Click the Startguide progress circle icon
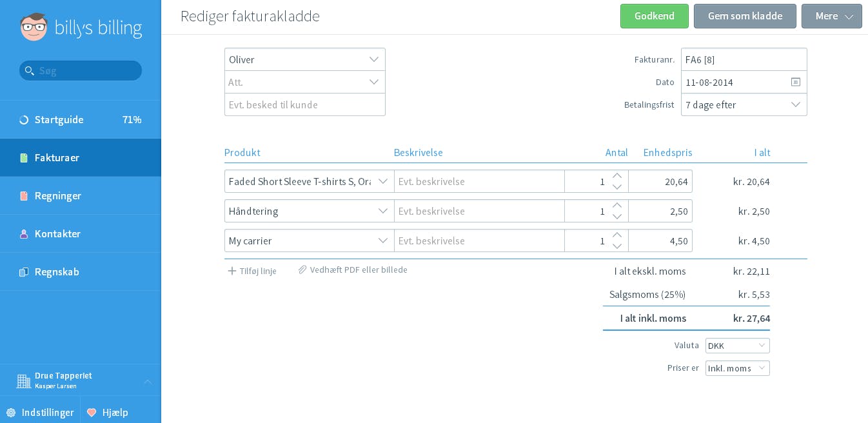Screen dimensions: 868x423 pos(24,120)
